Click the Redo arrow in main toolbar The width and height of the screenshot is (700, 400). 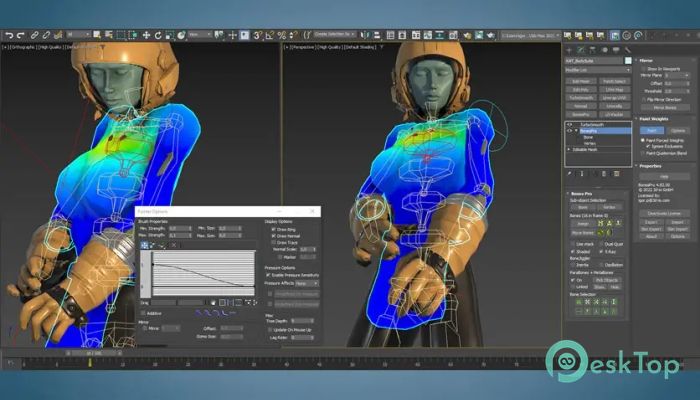pyautogui.click(x=21, y=35)
